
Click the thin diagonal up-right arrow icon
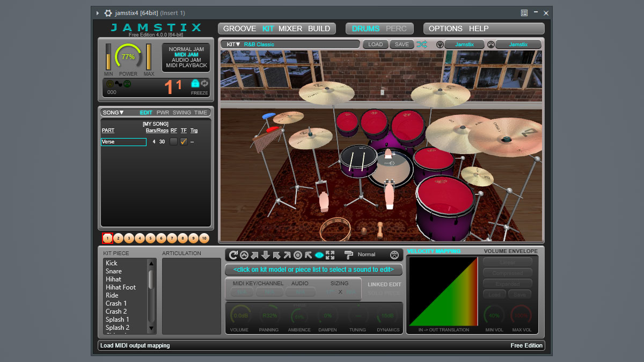coord(287,255)
